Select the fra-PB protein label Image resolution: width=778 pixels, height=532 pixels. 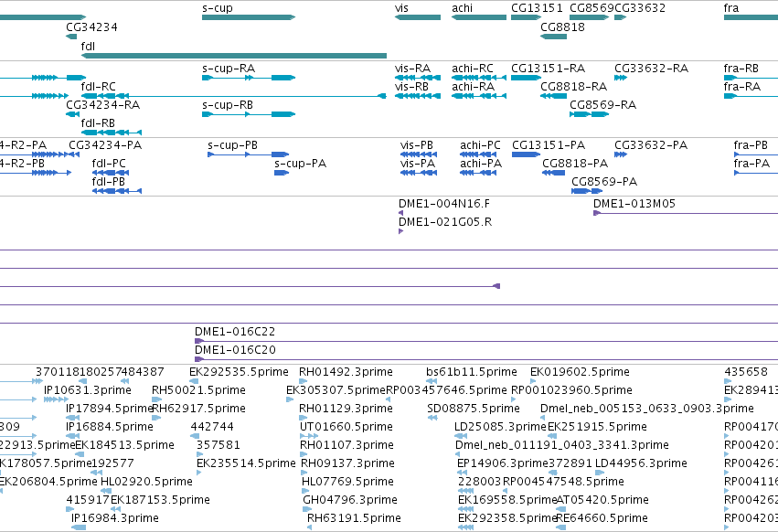click(x=751, y=145)
